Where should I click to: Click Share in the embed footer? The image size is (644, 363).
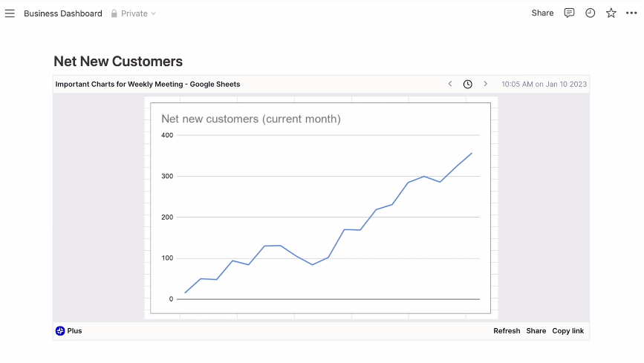pos(536,331)
